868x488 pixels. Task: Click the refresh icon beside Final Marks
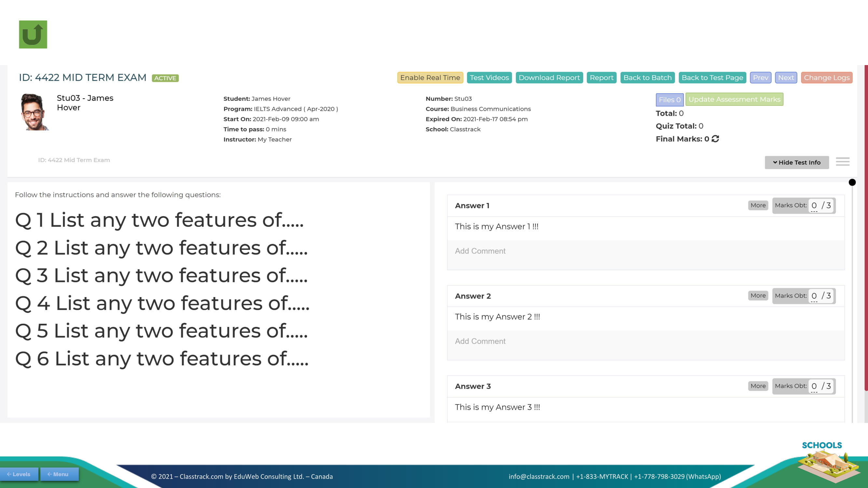click(x=715, y=139)
